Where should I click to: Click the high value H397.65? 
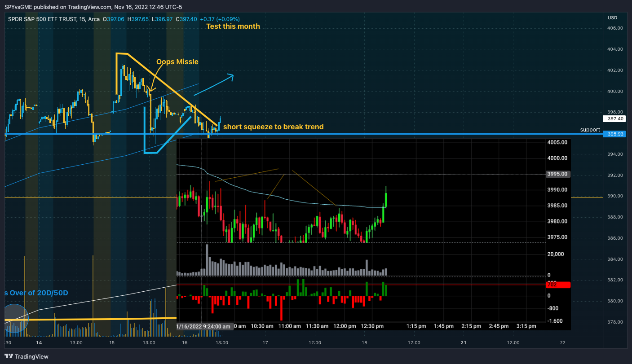138,19
